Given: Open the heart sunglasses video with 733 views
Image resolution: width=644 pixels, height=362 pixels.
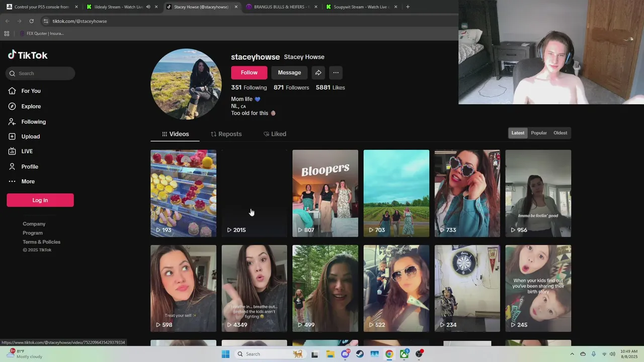Looking at the screenshot, I should coord(467,193).
